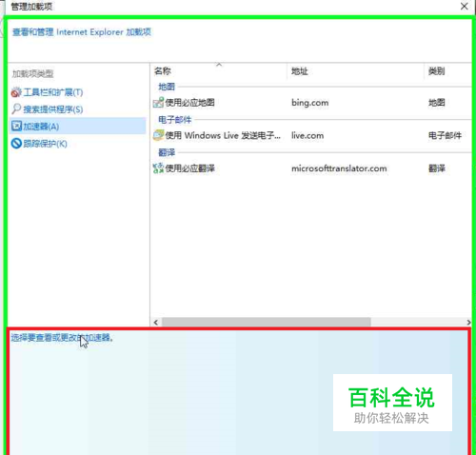
Task: Close the 管理加载项 dialog
Action: point(464,6)
